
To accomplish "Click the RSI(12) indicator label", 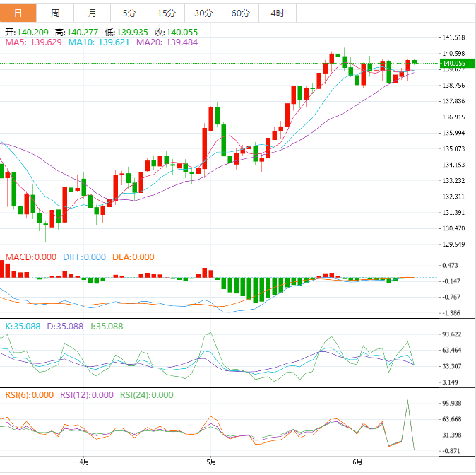I will pyautogui.click(x=88, y=395).
